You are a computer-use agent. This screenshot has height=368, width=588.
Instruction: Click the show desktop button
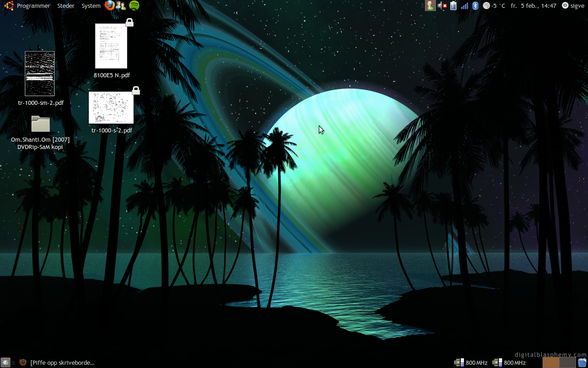[6, 362]
